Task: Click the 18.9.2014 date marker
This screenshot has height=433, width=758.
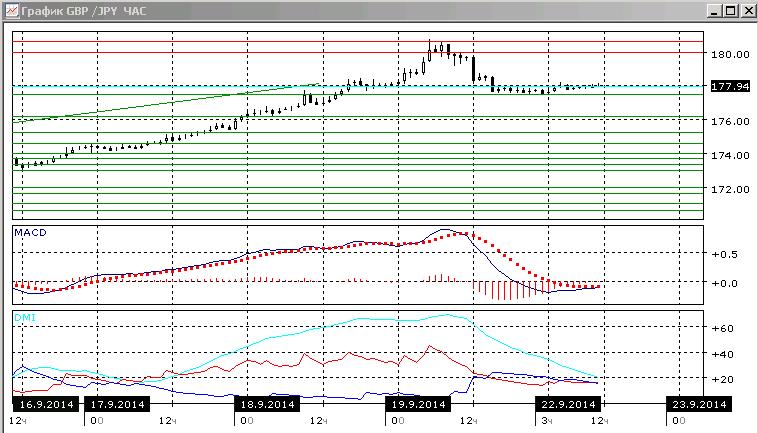Action: (x=267, y=404)
